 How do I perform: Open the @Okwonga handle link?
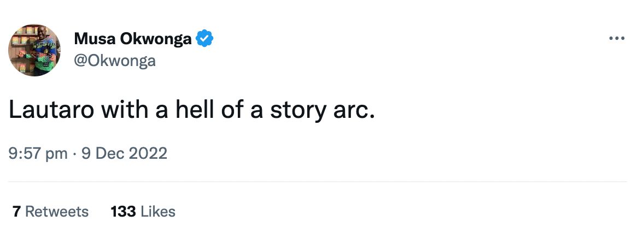(115, 61)
